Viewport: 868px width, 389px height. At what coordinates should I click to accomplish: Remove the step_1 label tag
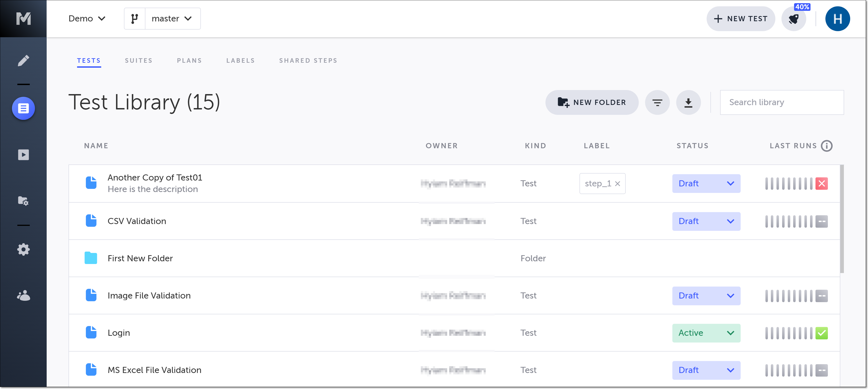[x=617, y=184]
